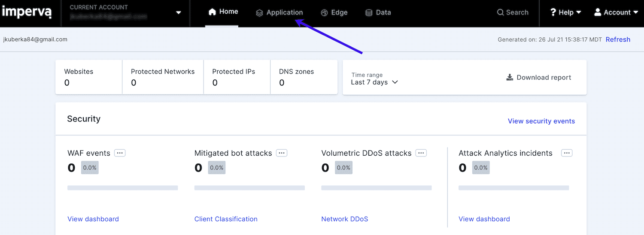Screen dimensions: 644x235
Task: Click the Home house icon
Action: click(x=212, y=12)
